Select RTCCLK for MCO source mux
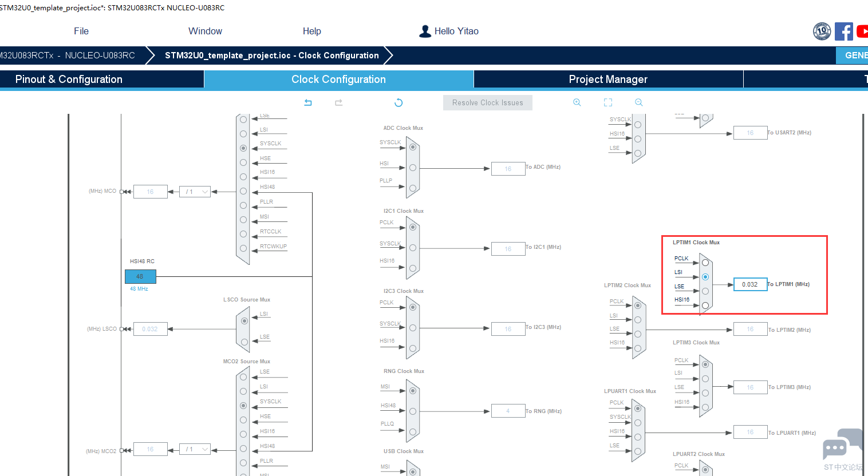The height and width of the screenshot is (476, 868). coord(243,234)
